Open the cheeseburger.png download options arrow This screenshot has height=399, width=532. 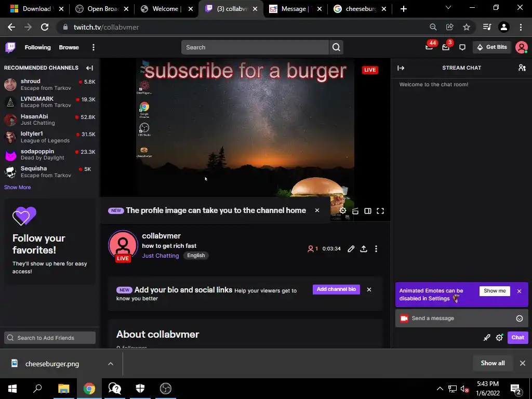(x=111, y=364)
